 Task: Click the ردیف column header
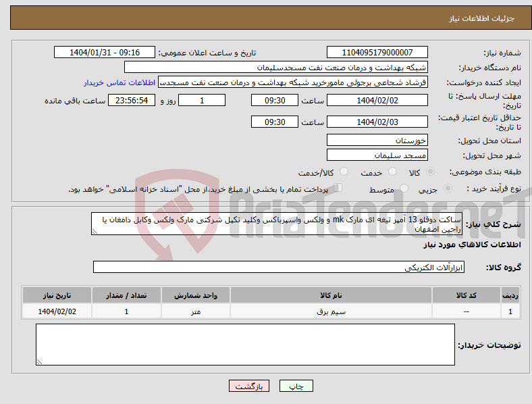pyautogui.click(x=510, y=295)
